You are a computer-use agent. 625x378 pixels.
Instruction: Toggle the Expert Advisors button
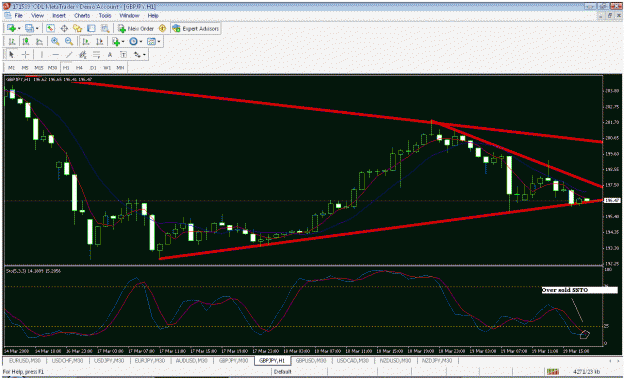tap(196, 28)
